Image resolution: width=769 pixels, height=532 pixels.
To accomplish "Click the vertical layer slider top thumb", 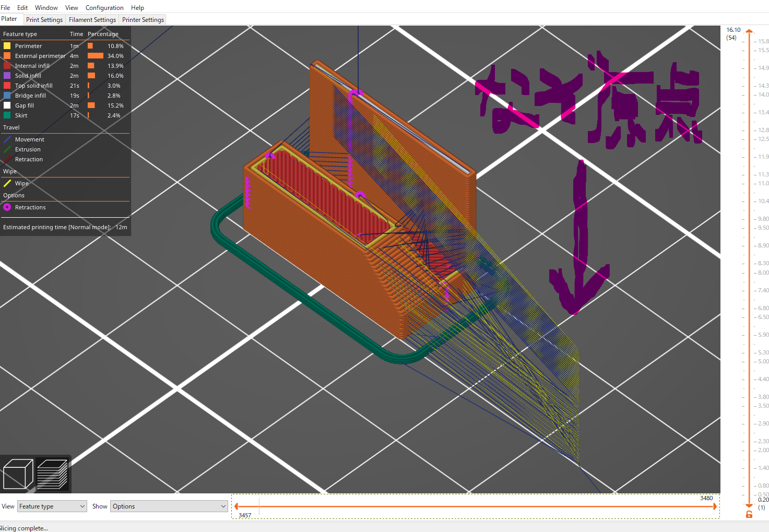I will [x=749, y=31].
